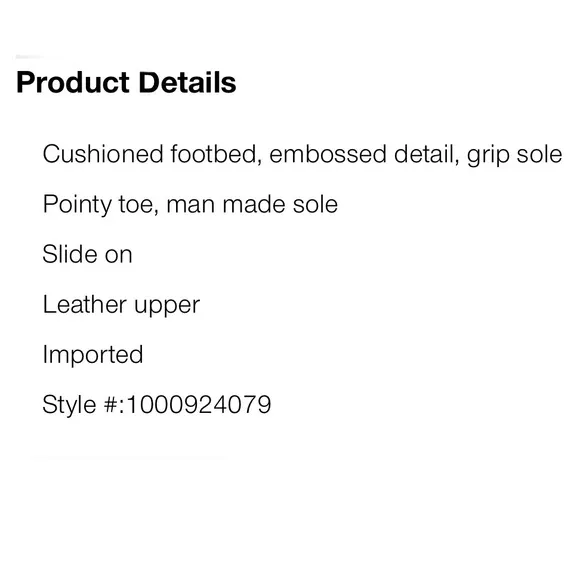Click the word "Leather"
This screenshot has width=580, height=580.
[x=85, y=304]
